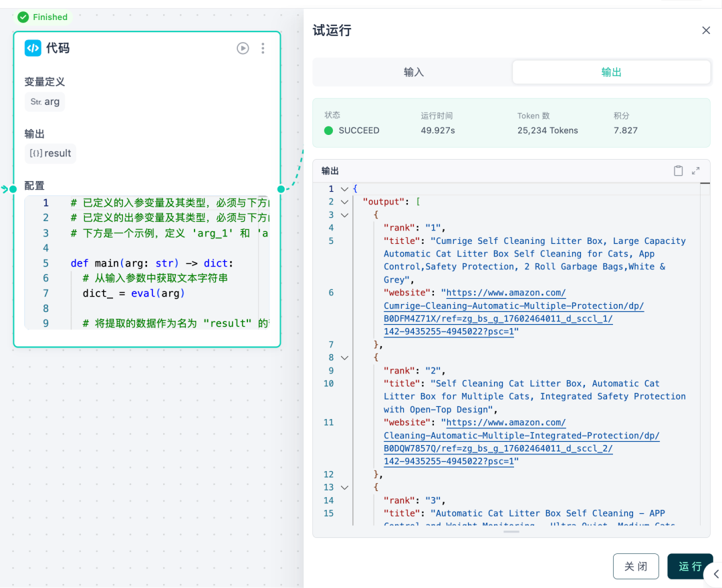This screenshot has width=722, height=588.
Task: Copy the output with clipboard icon
Action: coord(678,171)
